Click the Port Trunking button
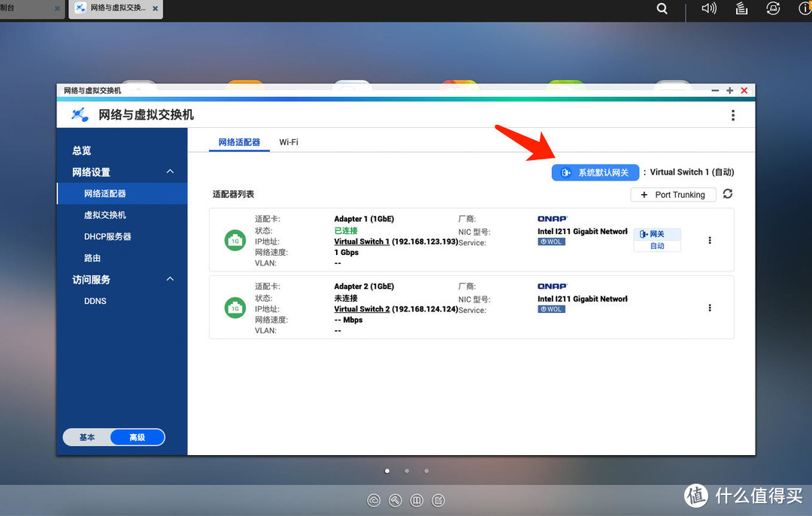The image size is (812, 516). (x=673, y=195)
